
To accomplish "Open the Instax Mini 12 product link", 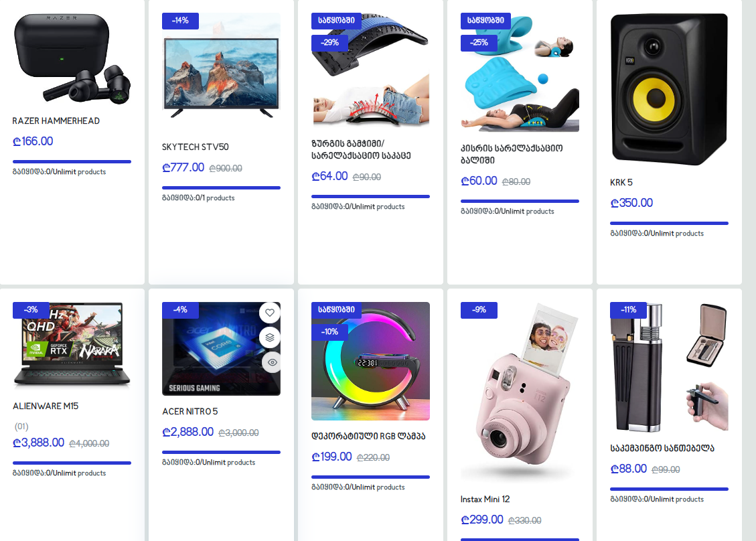I will [x=485, y=499].
